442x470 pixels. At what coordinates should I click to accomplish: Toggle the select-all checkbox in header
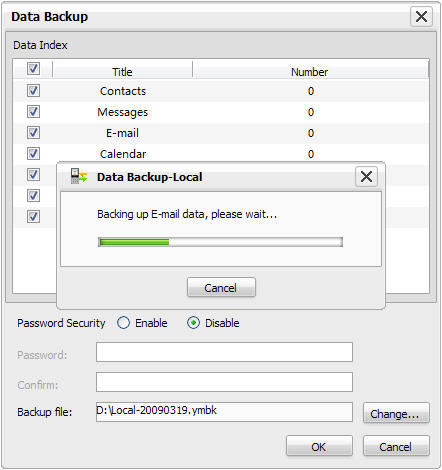click(33, 69)
